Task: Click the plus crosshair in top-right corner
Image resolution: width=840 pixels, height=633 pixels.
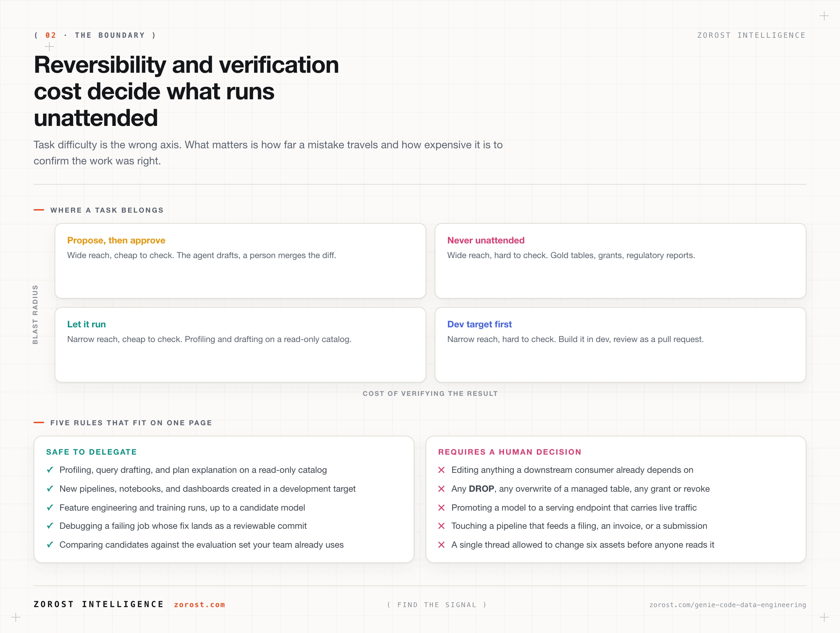Action: (824, 16)
